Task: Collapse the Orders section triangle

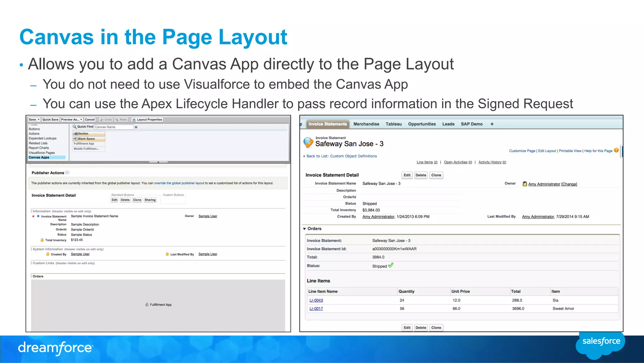Action: [x=304, y=229]
